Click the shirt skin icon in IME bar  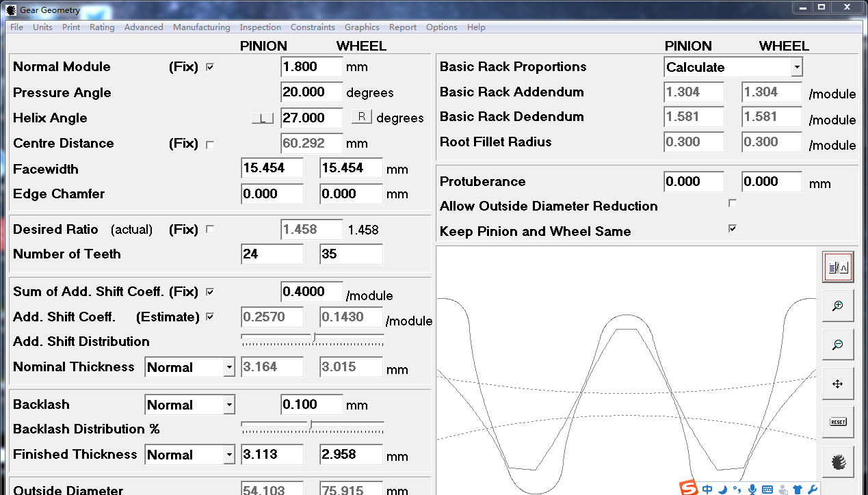click(798, 489)
